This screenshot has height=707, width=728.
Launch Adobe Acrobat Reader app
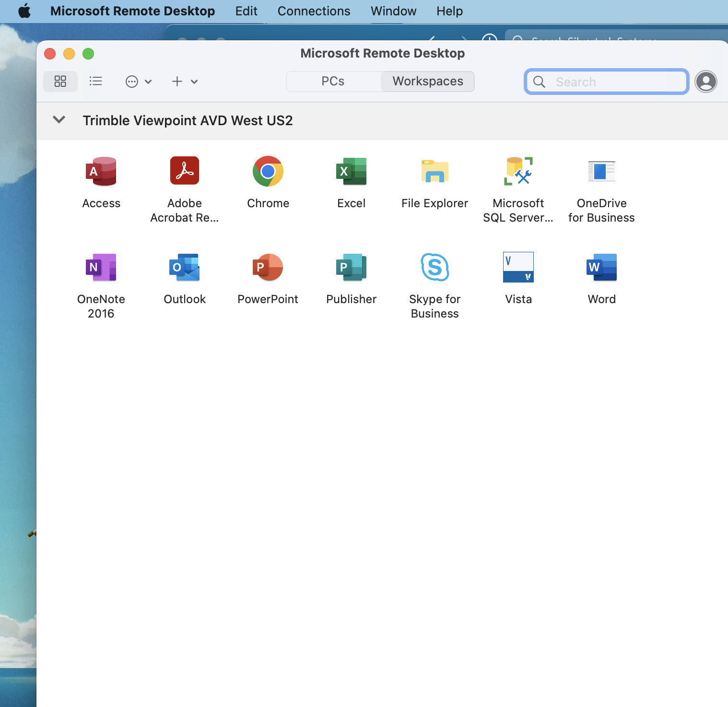(x=185, y=171)
